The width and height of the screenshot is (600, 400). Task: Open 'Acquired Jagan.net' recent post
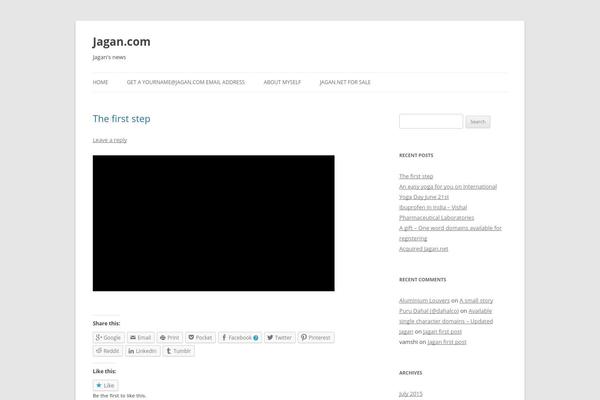(x=424, y=249)
